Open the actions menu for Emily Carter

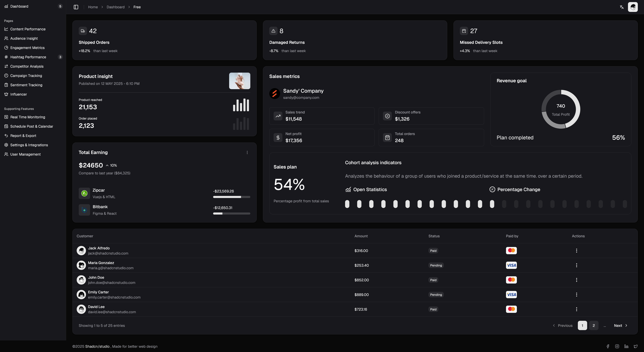pyautogui.click(x=576, y=294)
